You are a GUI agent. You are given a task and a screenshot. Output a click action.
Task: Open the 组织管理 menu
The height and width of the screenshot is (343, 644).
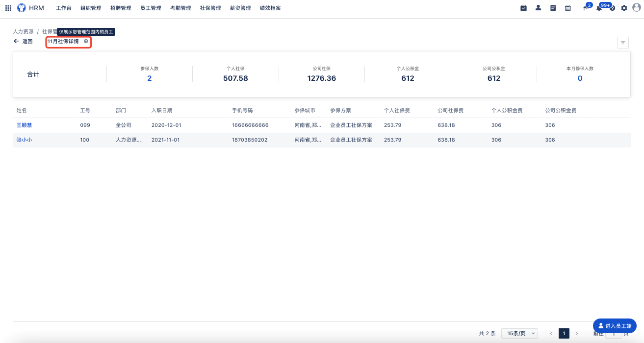pos(91,8)
